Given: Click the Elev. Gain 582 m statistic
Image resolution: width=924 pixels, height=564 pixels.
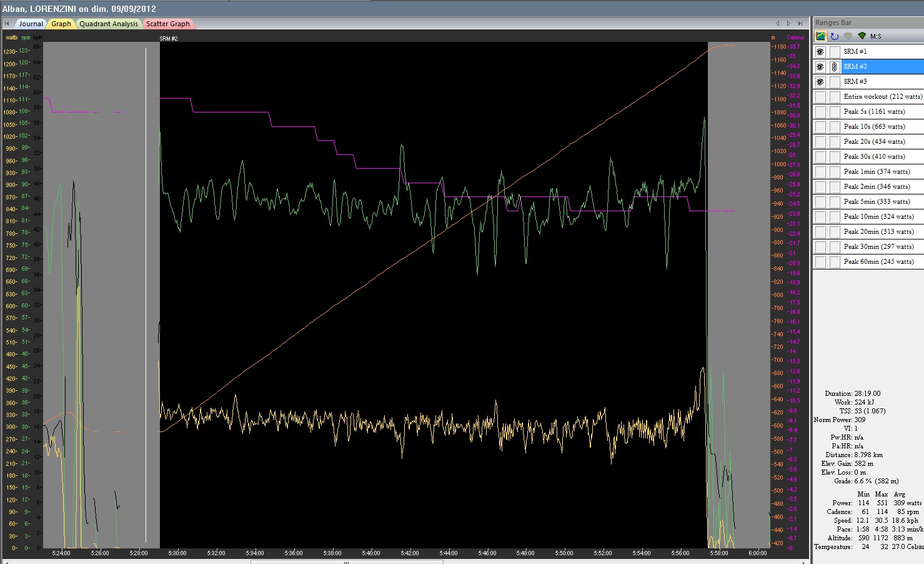Looking at the screenshot, I should pos(847,464).
